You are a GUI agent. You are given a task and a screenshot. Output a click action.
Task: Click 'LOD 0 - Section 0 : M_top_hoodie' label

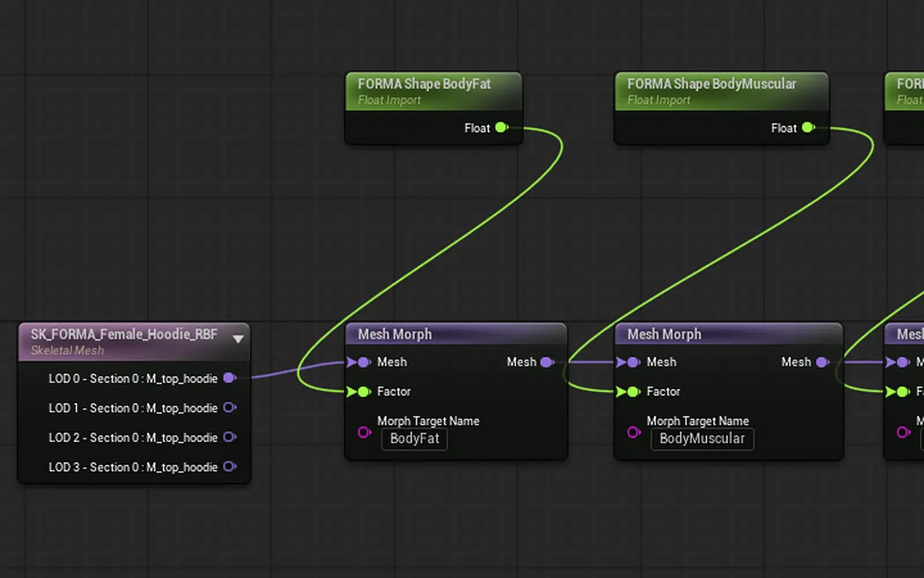pyautogui.click(x=133, y=379)
